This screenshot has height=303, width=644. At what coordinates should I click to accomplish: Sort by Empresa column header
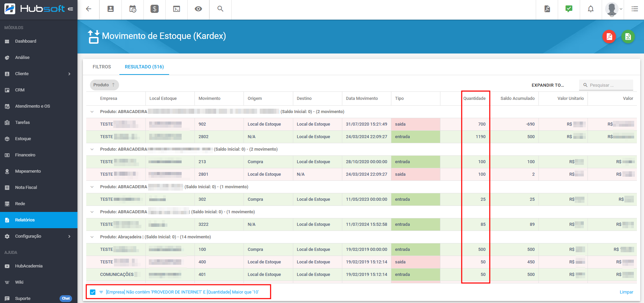109,99
